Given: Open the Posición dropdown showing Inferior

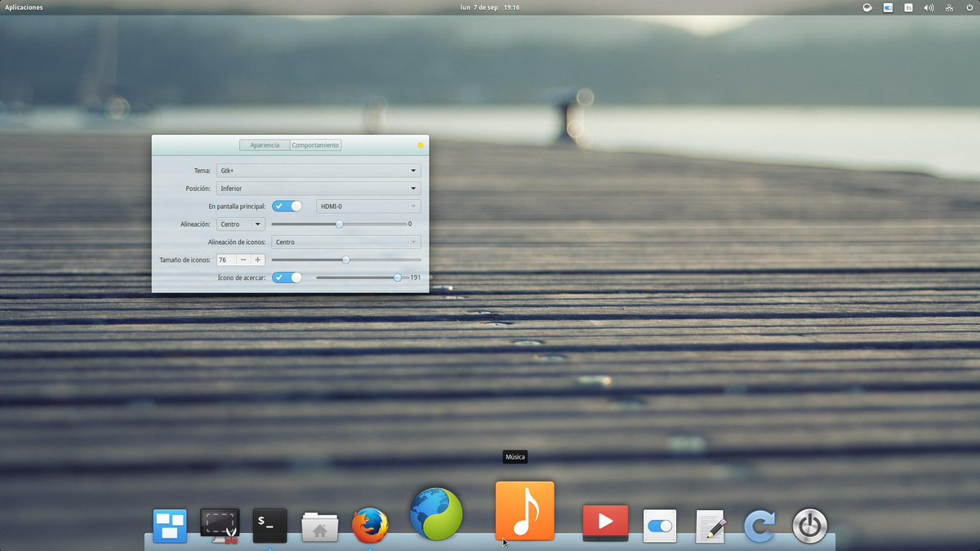Looking at the screenshot, I should pyautogui.click(x=318, y=189).
